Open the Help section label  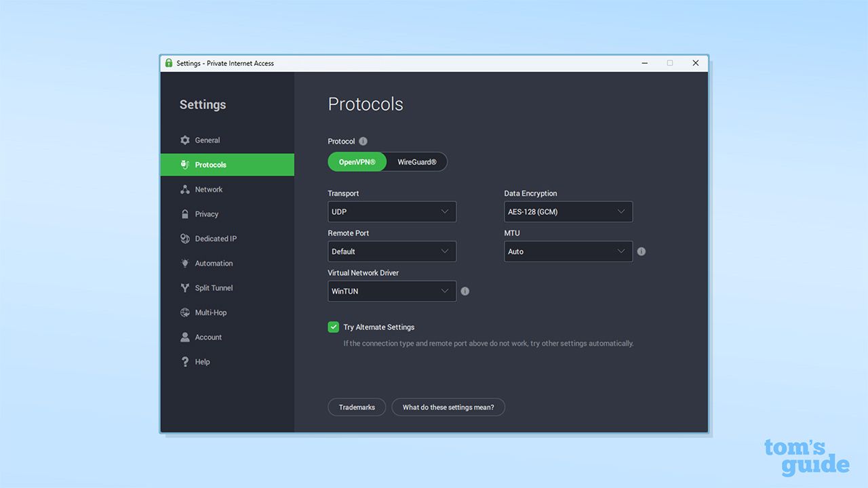click(203, 362)
